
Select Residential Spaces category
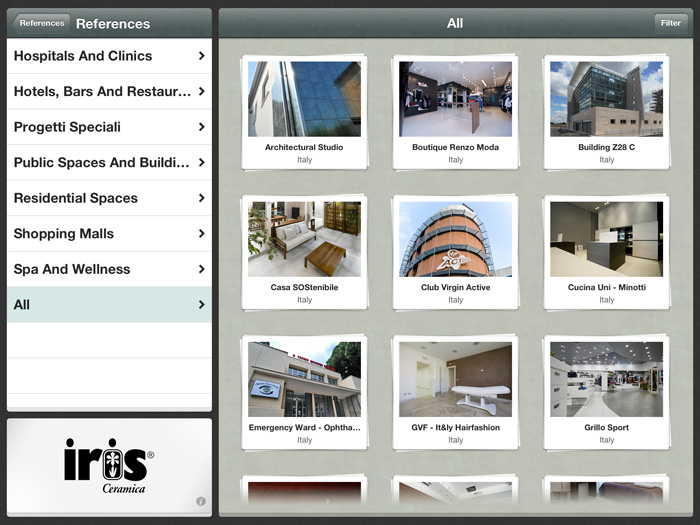[109, 198]
